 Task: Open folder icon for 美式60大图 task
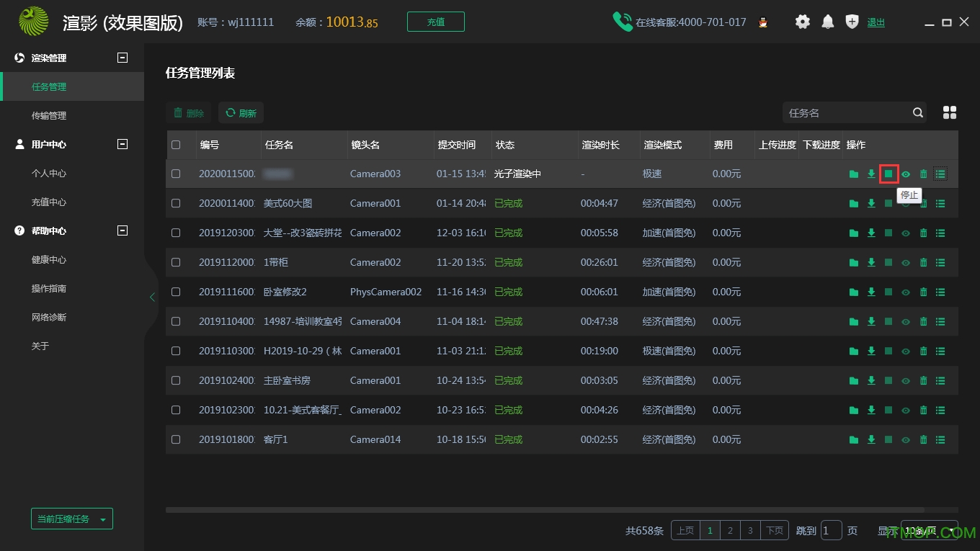854,204
